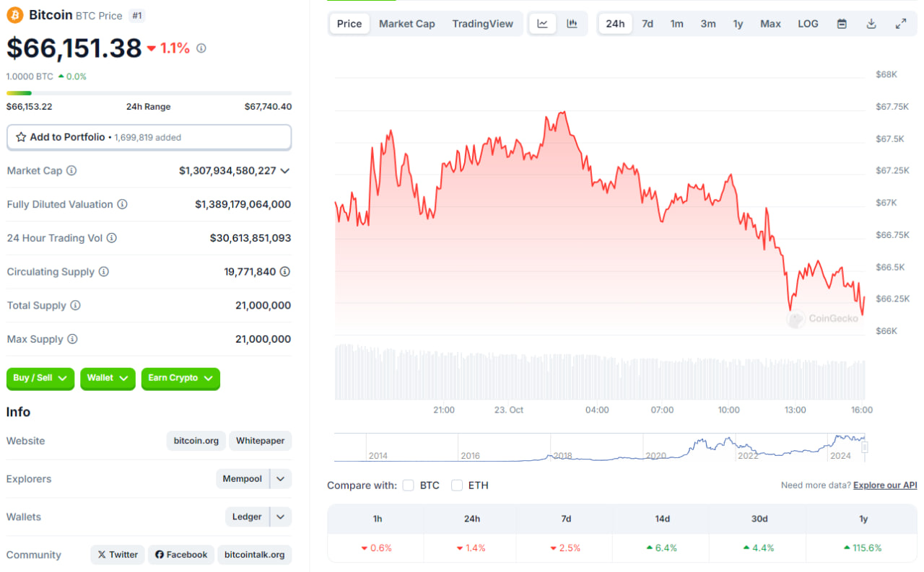924x572 pixels.
Task: Open the Earn Crypto dropdown
Action: click(x=180, y=378)
